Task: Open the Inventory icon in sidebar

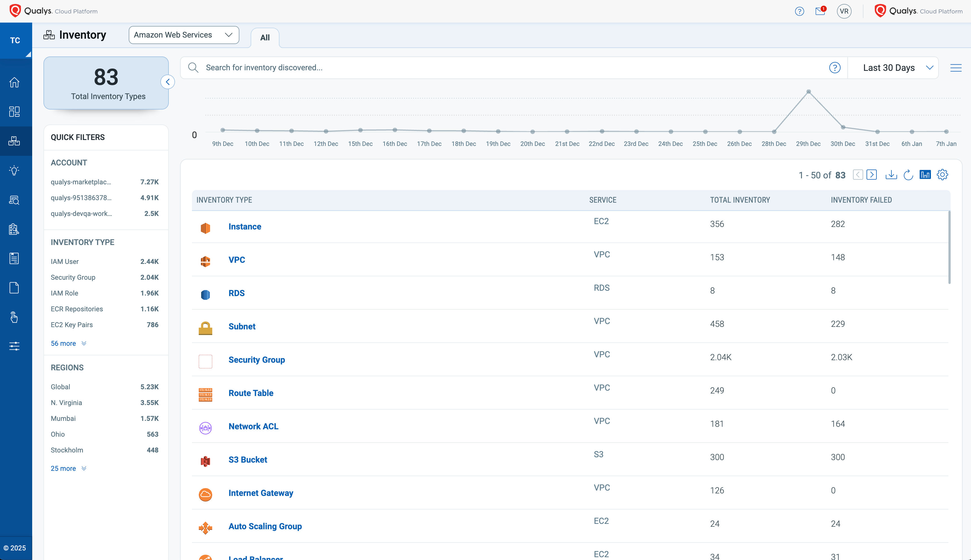Action: (14, 141)
